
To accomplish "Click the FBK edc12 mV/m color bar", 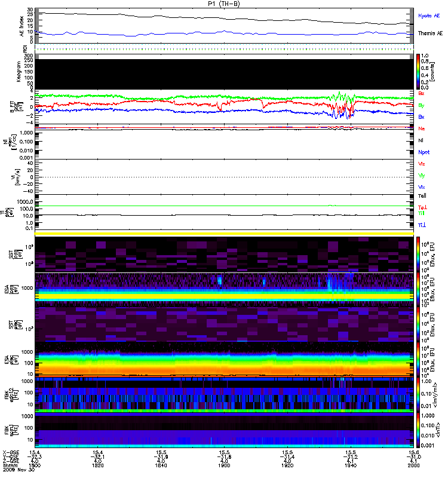I will (x=418, y=395).
